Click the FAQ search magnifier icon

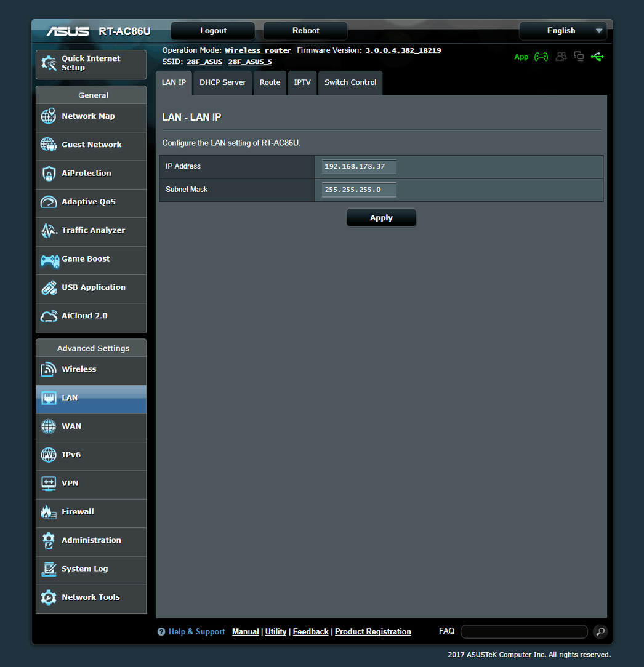(x=600, y=632)
